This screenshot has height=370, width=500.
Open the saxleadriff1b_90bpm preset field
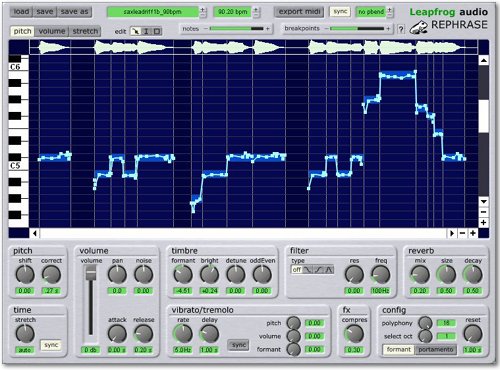(153, 12)
